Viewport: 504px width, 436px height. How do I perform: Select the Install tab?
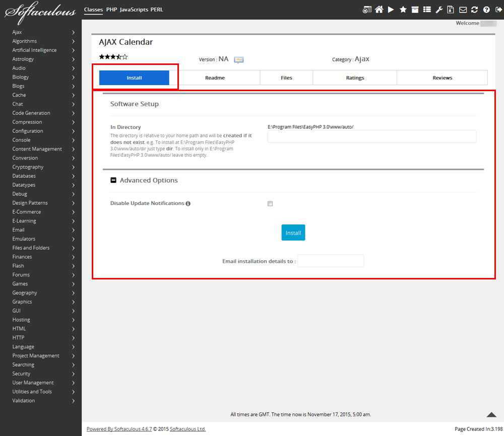click(134, 78)
